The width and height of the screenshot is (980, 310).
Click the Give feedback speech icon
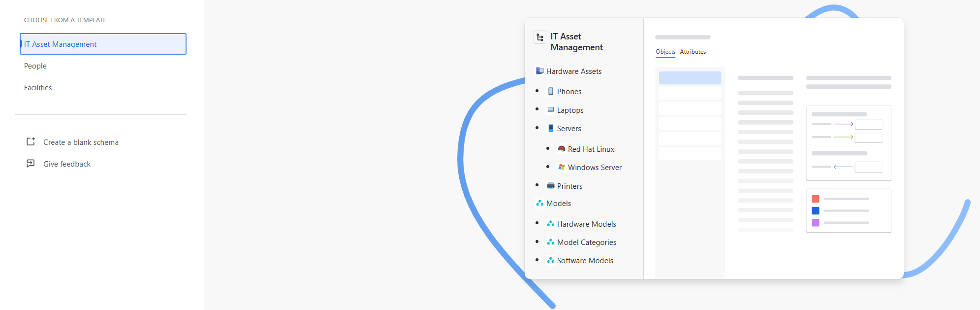point(31,164)
